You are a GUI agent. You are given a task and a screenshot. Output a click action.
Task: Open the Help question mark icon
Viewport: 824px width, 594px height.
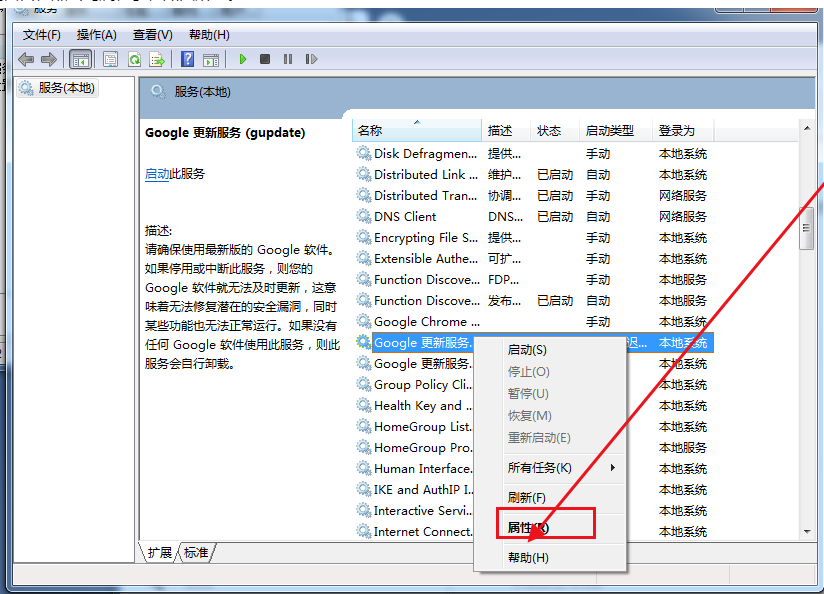pyautogui.click(x=188, y=59)
